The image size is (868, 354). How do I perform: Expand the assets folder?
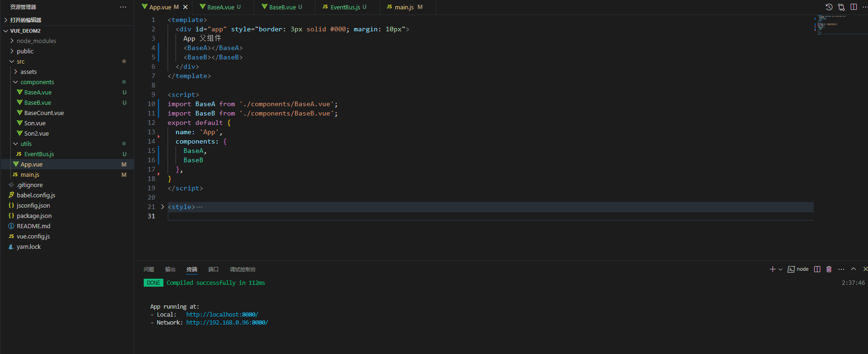[67, 72]
